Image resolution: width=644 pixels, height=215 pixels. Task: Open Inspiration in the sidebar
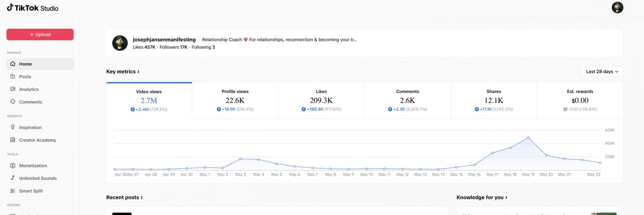click(x=40, y=127)
